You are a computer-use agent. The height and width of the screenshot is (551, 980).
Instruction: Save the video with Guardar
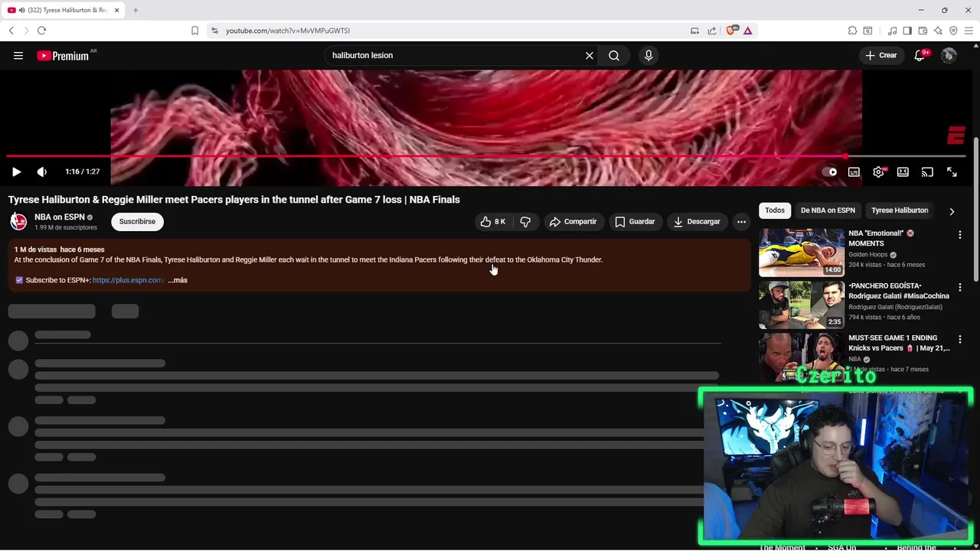635,222
